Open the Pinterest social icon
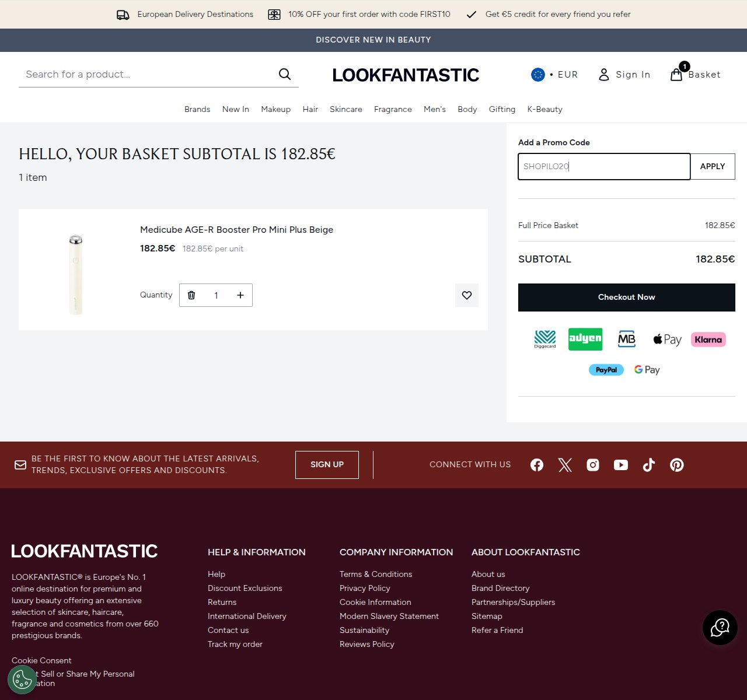The image size is (747, 700). pyautogui.click(x=677, y=465)
